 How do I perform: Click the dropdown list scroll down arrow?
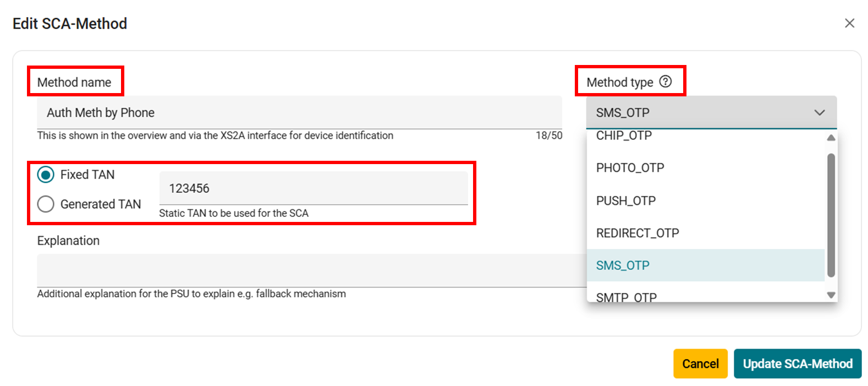831,295
